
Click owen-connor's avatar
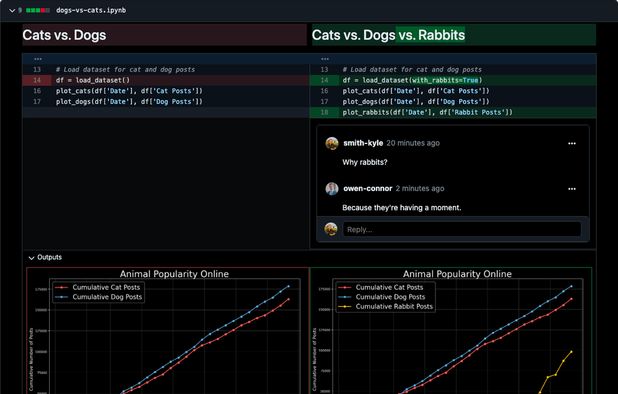[x=332, y=189]
